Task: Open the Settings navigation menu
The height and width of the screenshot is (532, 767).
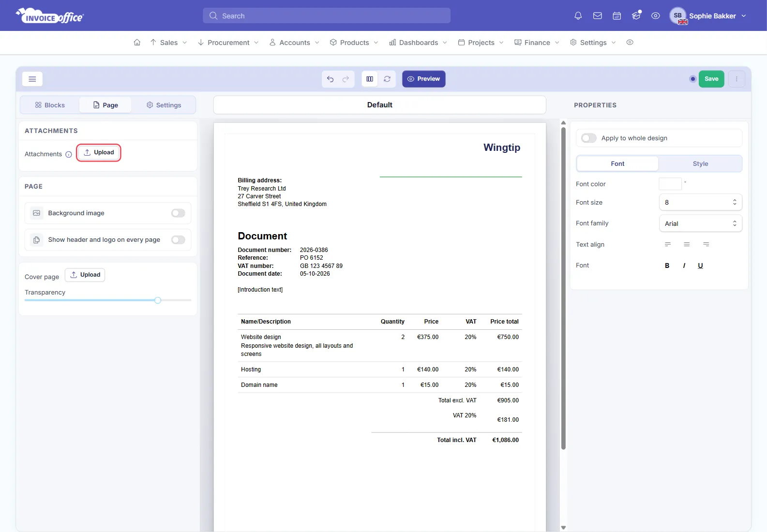Action: [x=593, y=43]
